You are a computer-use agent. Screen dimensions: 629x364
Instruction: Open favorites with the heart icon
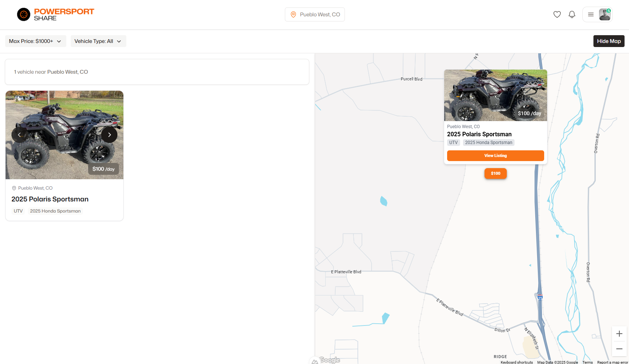[x=557, y=14]
